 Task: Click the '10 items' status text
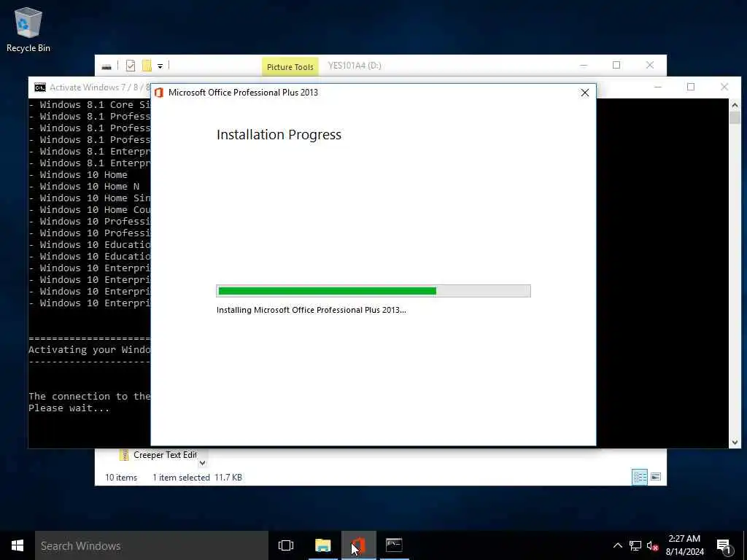tap(121, 478)
